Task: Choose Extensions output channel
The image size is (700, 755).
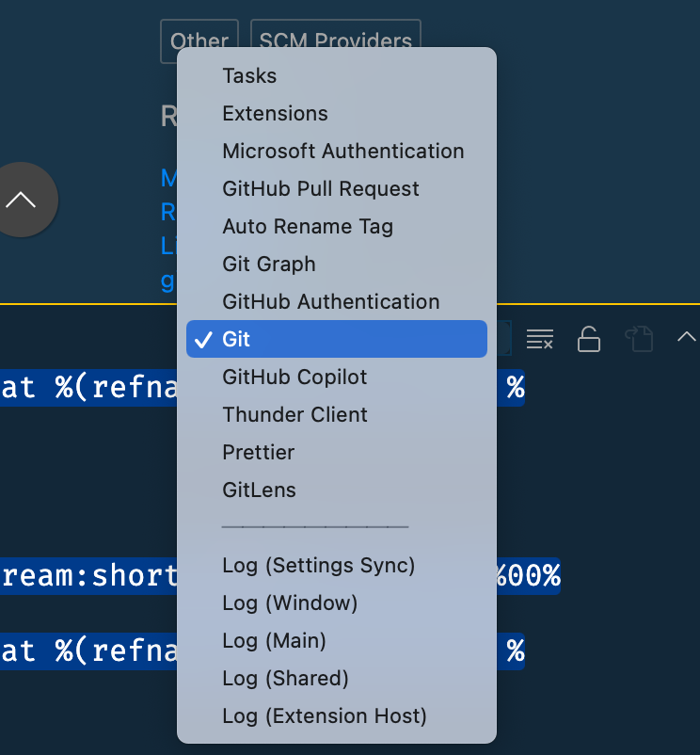Action: click(x=336, y=114)
